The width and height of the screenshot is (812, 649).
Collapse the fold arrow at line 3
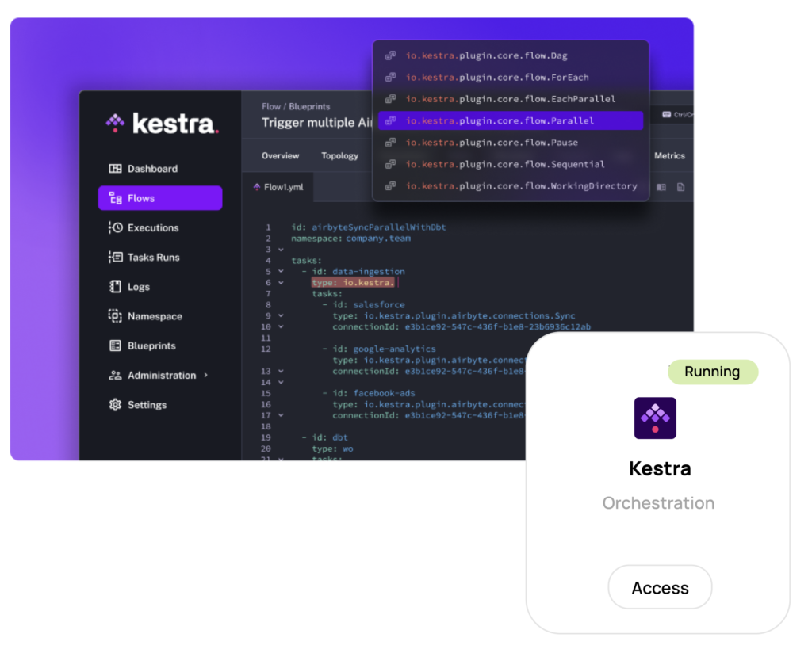(x=281, y=250)
